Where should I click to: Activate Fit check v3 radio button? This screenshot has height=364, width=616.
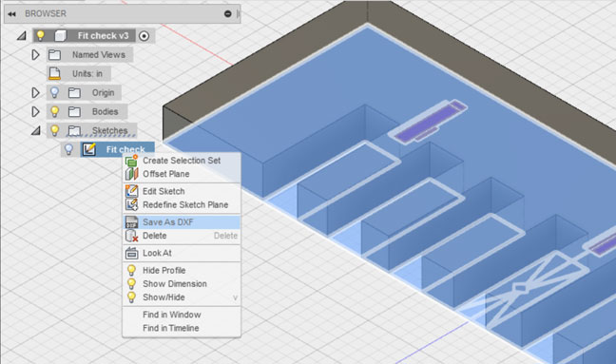pyautogui.click(x=144, y=36)
